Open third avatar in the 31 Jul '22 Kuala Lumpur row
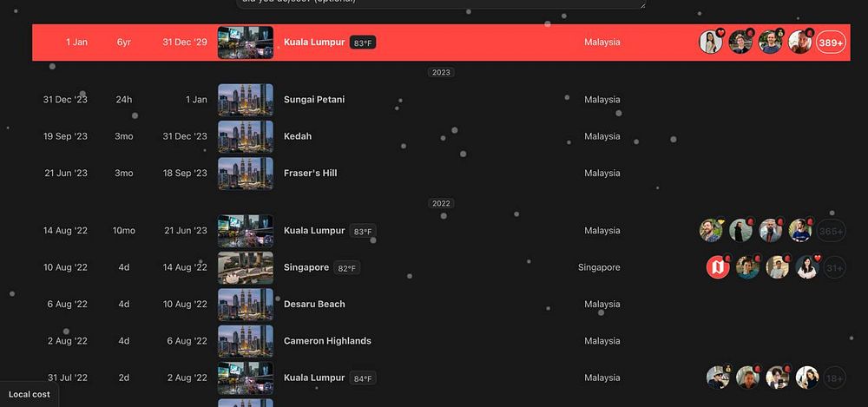Image resolution: width=868 pixels, height=407 pixels. pos(778,377)
